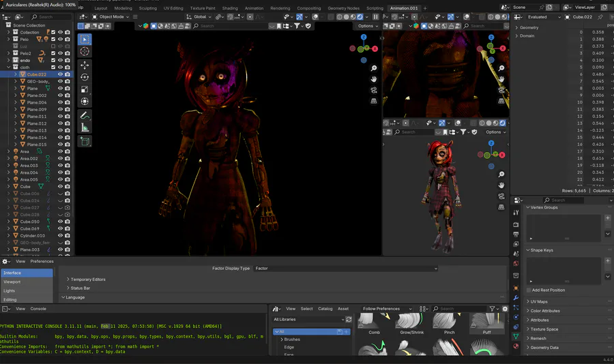
Task: Open Object properties tab
Action: click(516, 288)
